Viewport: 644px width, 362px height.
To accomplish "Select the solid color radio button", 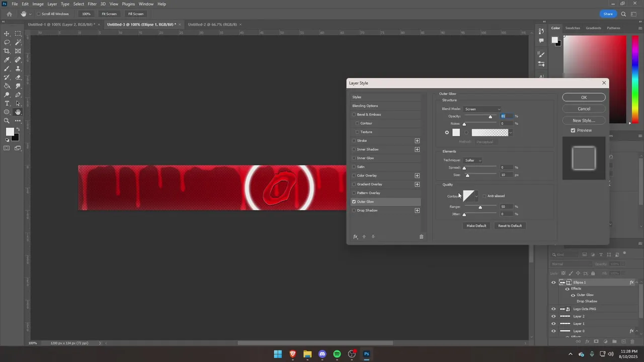I will (447, 133).
